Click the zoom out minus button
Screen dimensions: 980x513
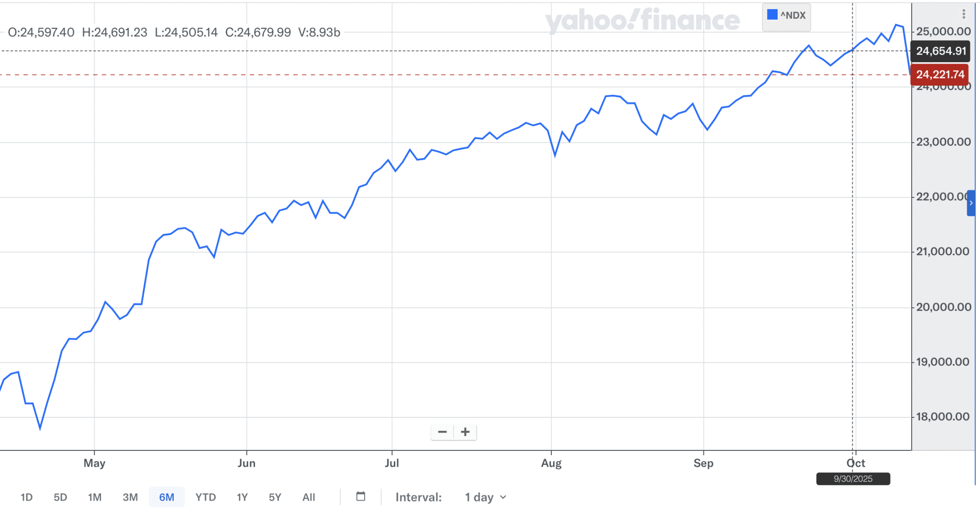pyautogui.click(x=442, y=432)
